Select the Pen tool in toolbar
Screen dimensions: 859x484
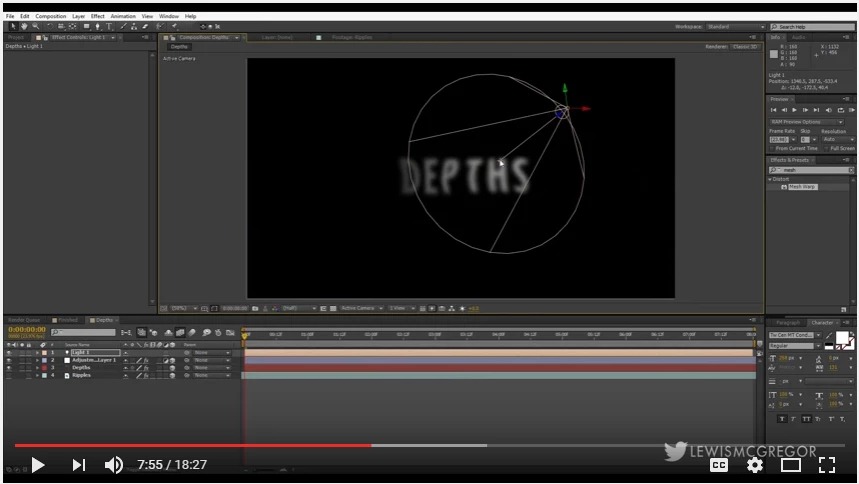click(98, 26)
